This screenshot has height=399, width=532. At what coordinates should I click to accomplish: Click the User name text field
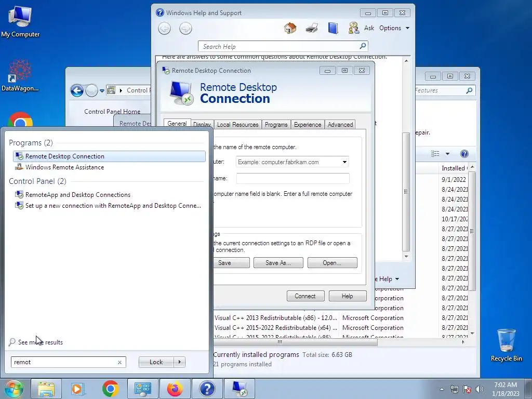(293, 179)
